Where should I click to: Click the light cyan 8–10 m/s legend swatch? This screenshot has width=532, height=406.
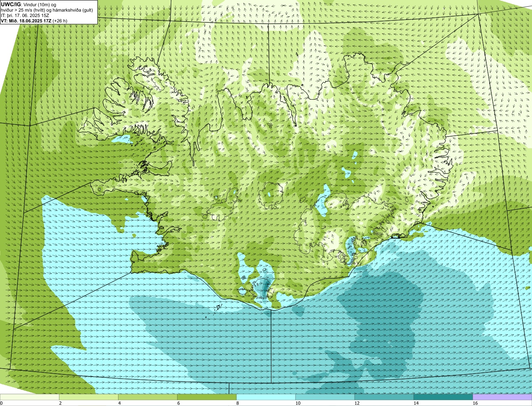266,397
